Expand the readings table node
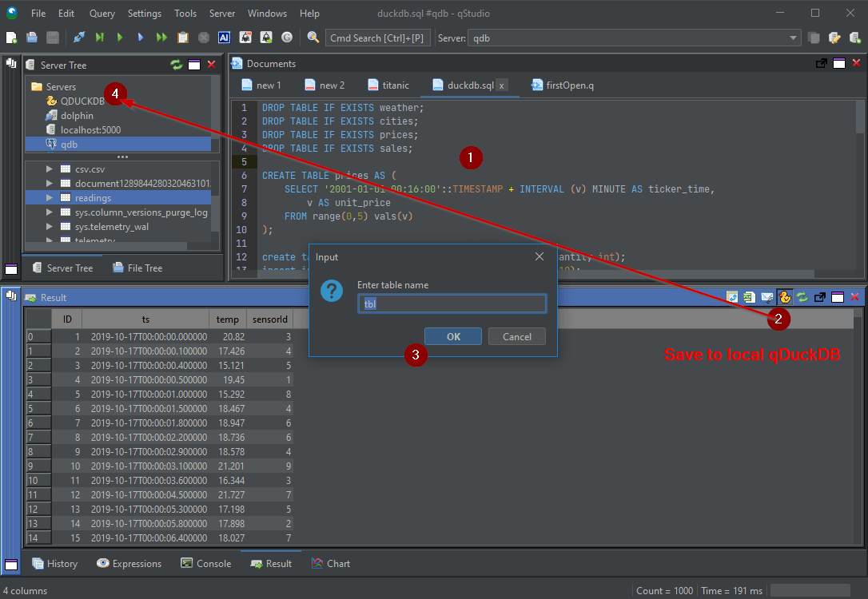Screen dimensions: 868x599 (50, 197)
